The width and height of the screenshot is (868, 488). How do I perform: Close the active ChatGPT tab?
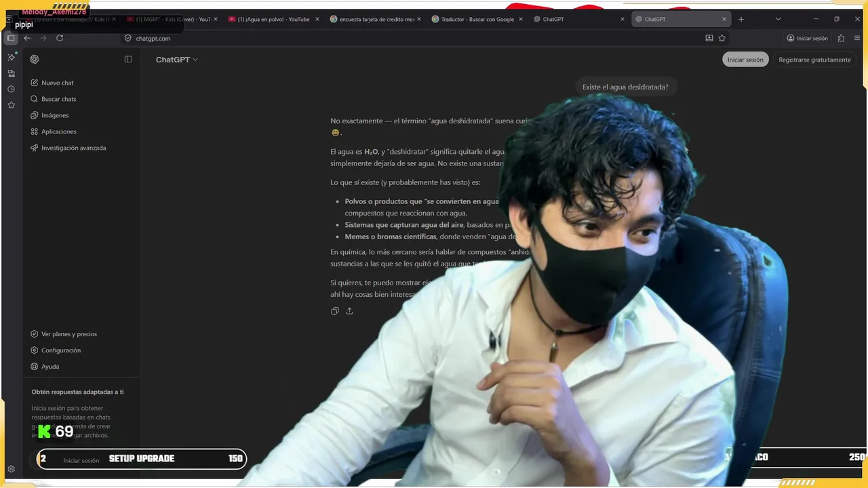724,19
